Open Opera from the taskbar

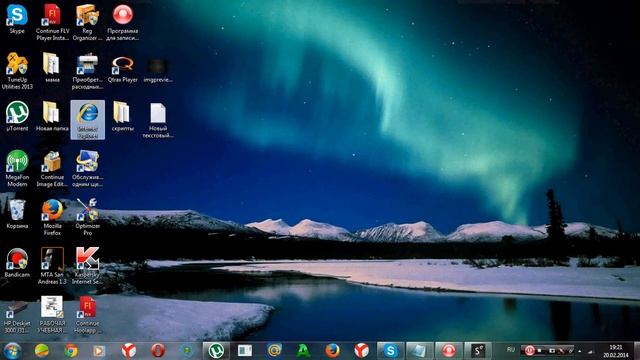click(158, 351)
